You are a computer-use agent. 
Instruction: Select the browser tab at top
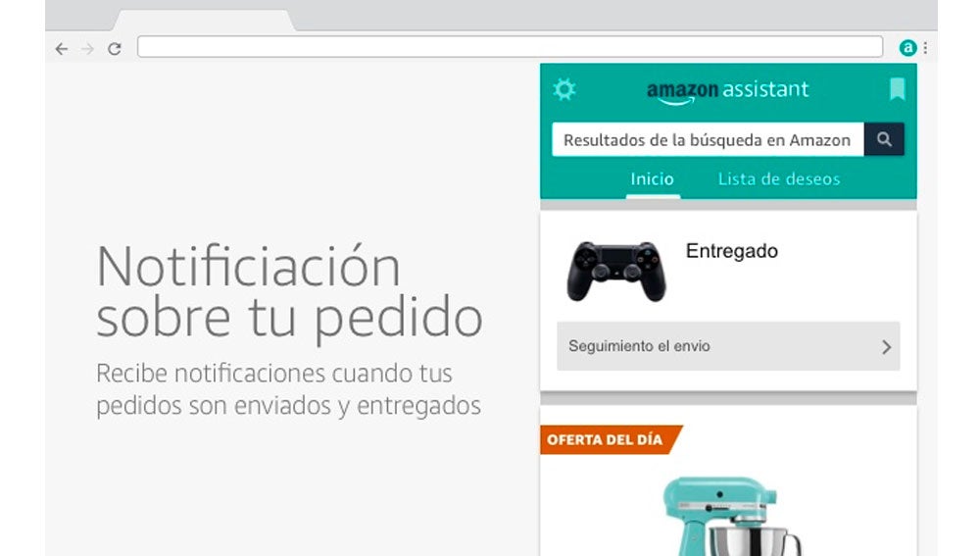click(204, 20)
